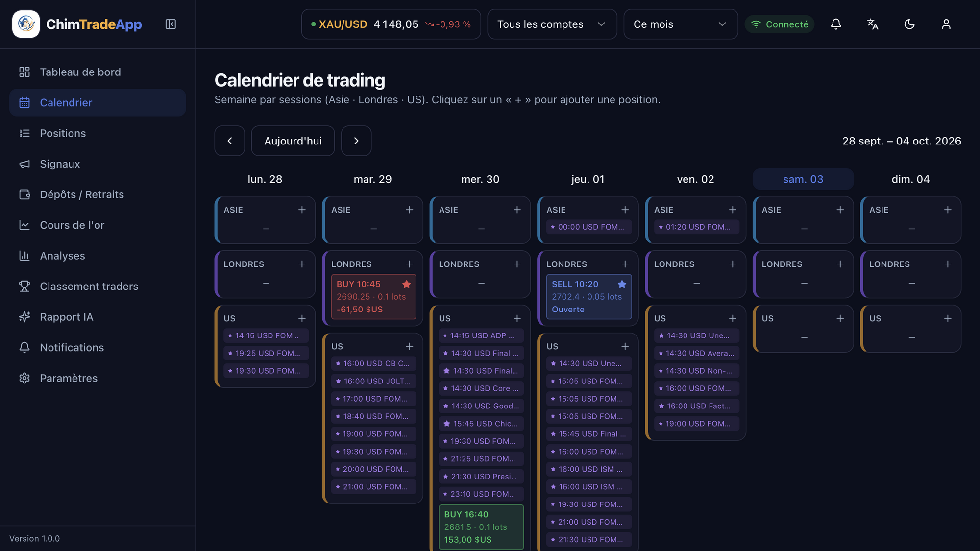This screenshot has width=980, height=551.
Task: Open Notifications in the sidebar
Action: tap(98, 347)
